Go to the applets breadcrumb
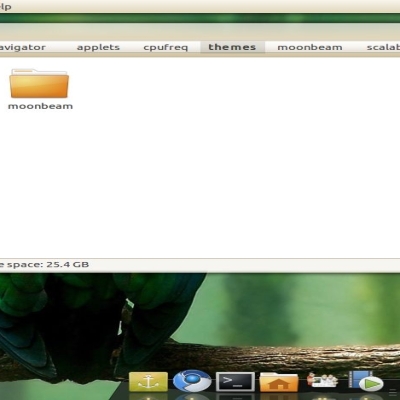The height and width of the screenshot is (400, 400). tap(98, 47)
